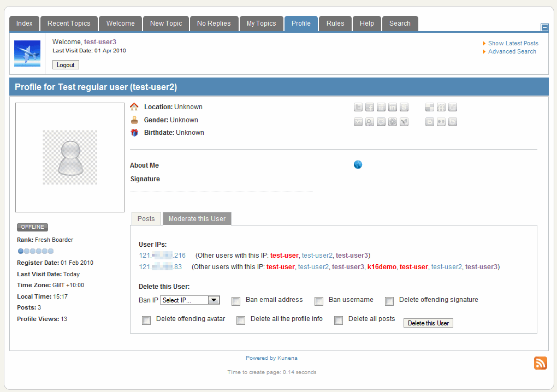Collapse the forum header with minus button
557x392 pixels.
click(x=544, y=27)
